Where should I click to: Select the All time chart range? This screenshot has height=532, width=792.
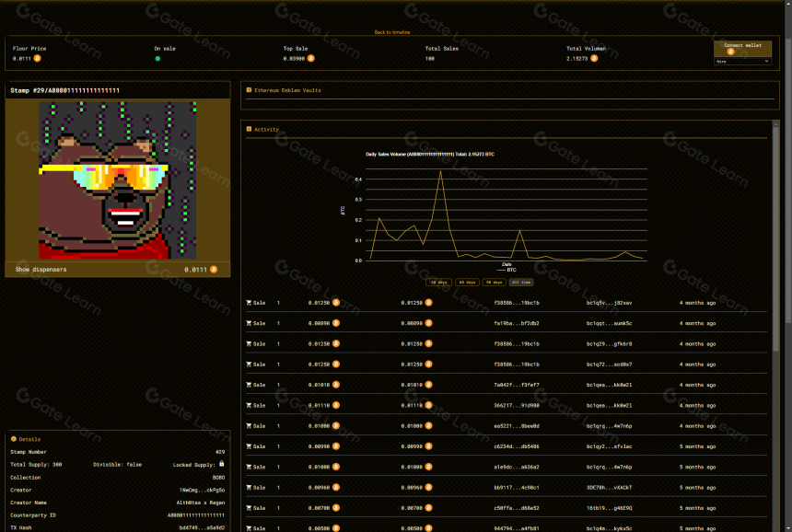520,283
